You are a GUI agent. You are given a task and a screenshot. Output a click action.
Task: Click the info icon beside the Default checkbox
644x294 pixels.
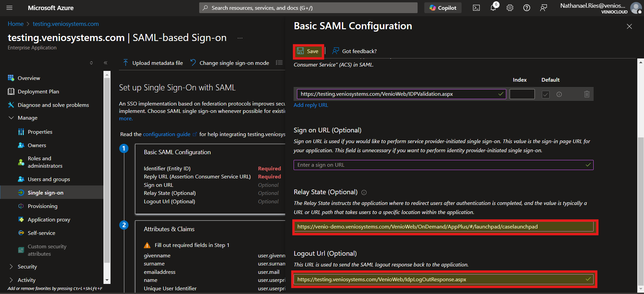click(559, 94)
